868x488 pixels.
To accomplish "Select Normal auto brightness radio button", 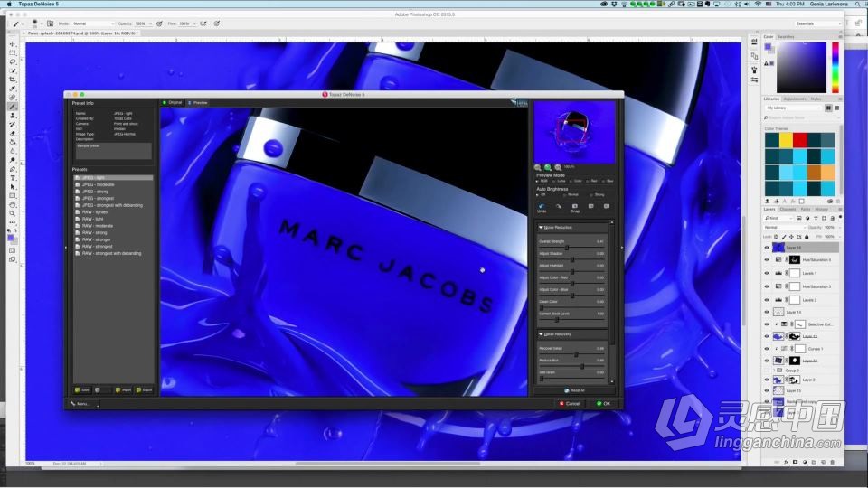I will (564, 195).
